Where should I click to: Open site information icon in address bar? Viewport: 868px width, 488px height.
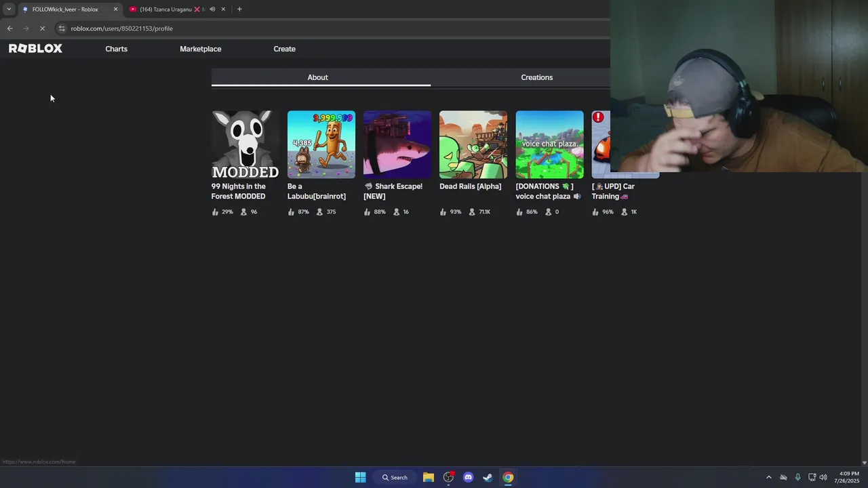click(62, 28)
